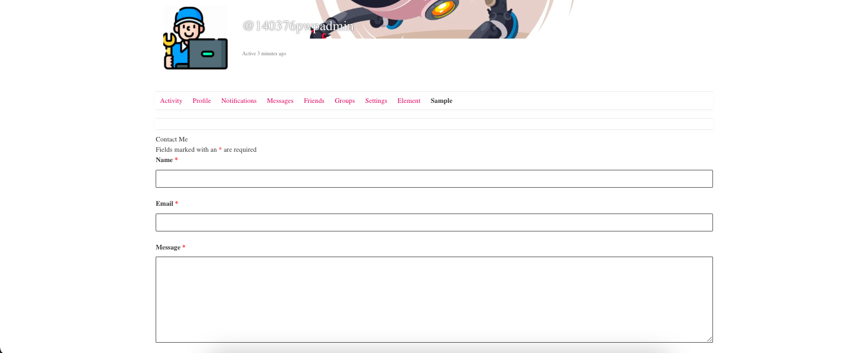This screenshot has width=868, height=353.
Task: Open the Settings tab
Action: click(x=376, y=101)
